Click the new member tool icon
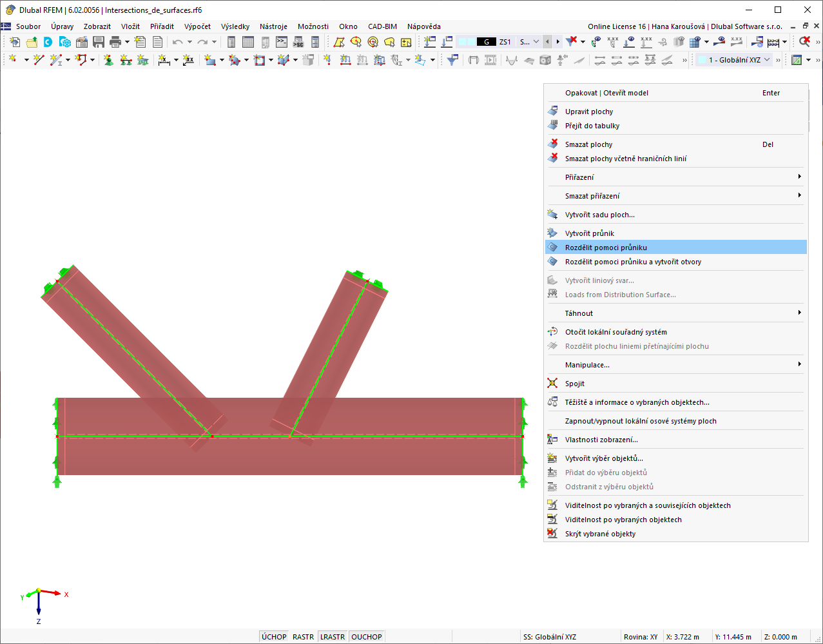The height and width of the screenshot is (644, 823). [x=56, y=60]
